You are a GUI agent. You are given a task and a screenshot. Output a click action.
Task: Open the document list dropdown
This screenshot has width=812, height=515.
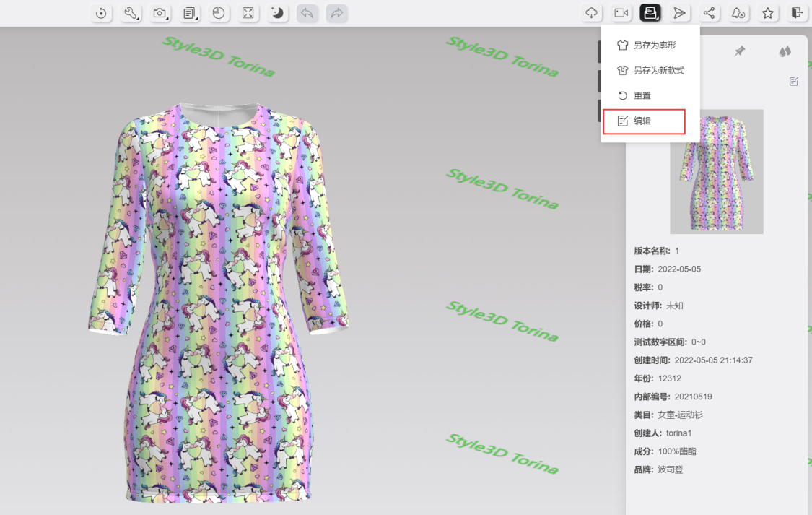[190, 13]
